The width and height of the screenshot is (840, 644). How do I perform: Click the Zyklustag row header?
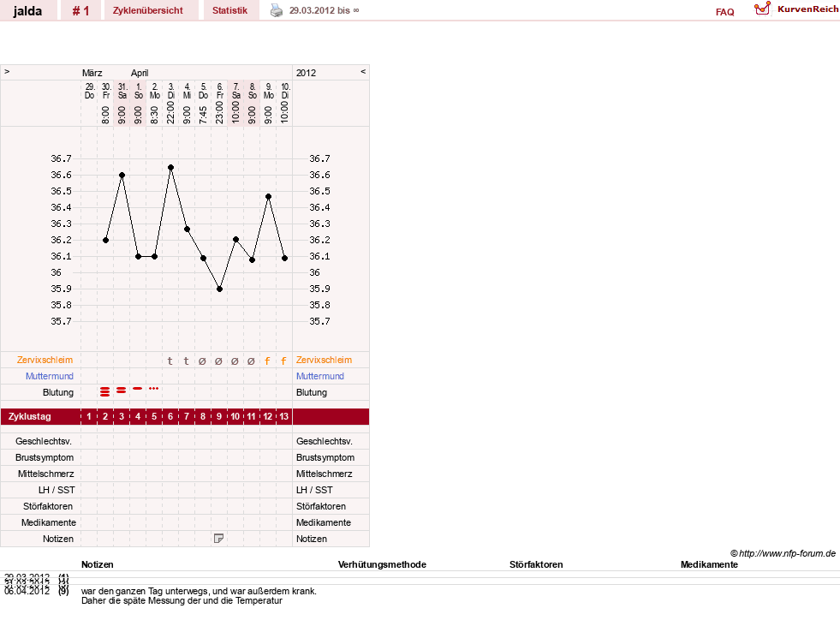pos(29,416)
